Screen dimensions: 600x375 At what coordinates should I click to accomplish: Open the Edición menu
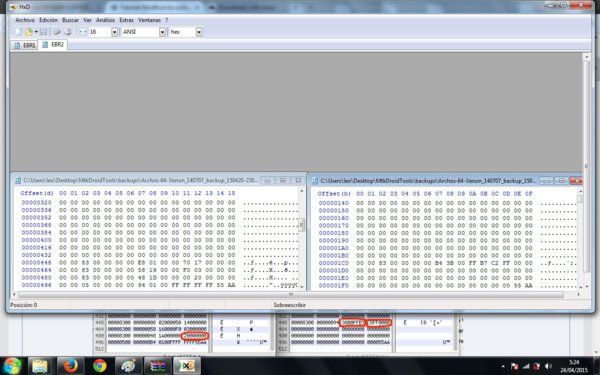[49, 20]
